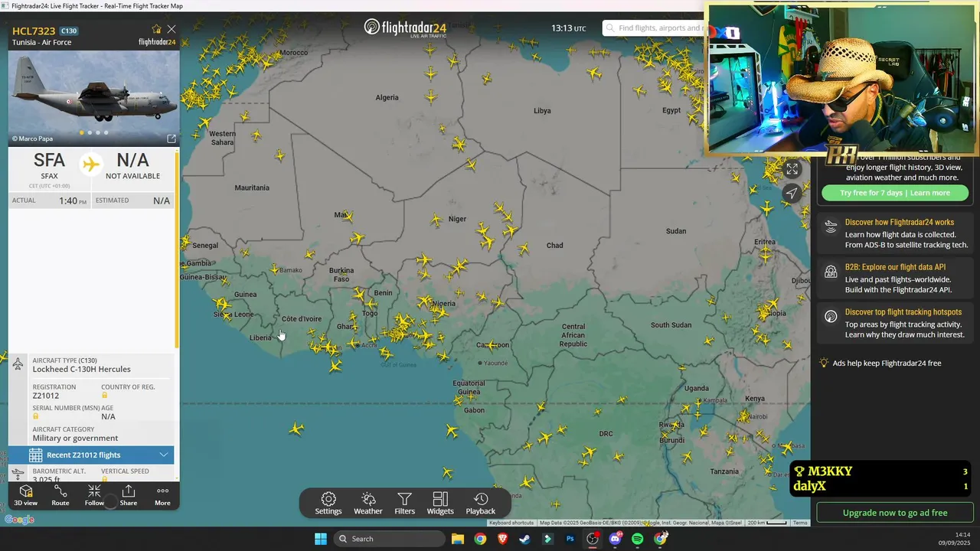Image resolution: width=980 pixels, height=551 pixels.
Task: Open Windows Start menu
Action: click(x=320, y=539)
